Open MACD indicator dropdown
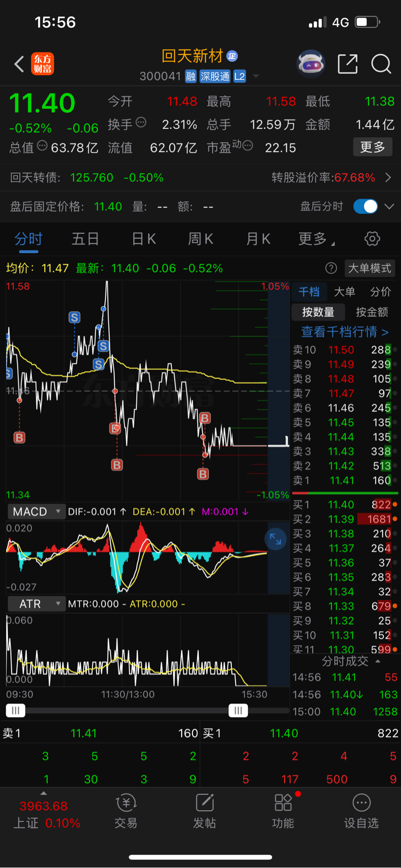 tap(36, 512)
